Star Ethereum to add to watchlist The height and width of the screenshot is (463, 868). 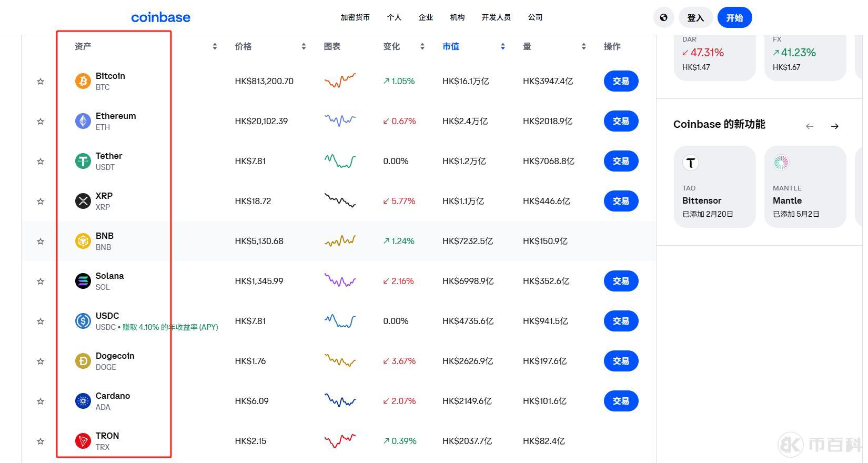point(41,121)
